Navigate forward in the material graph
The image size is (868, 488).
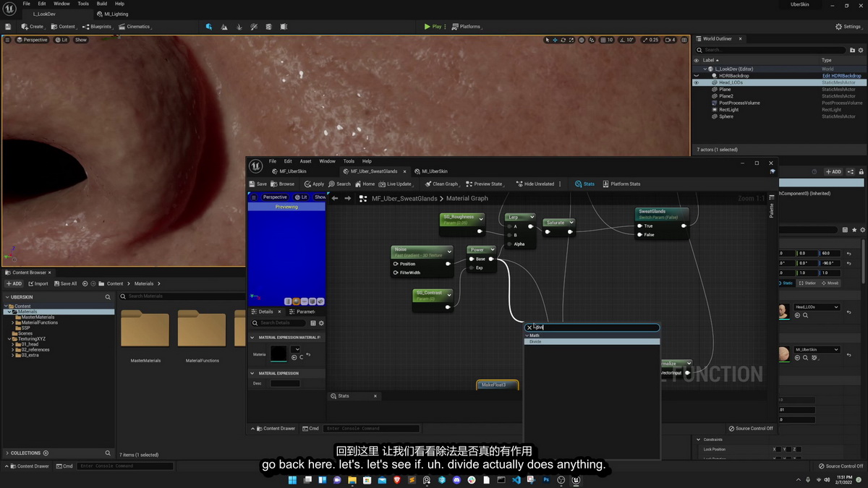click(348, 198)
